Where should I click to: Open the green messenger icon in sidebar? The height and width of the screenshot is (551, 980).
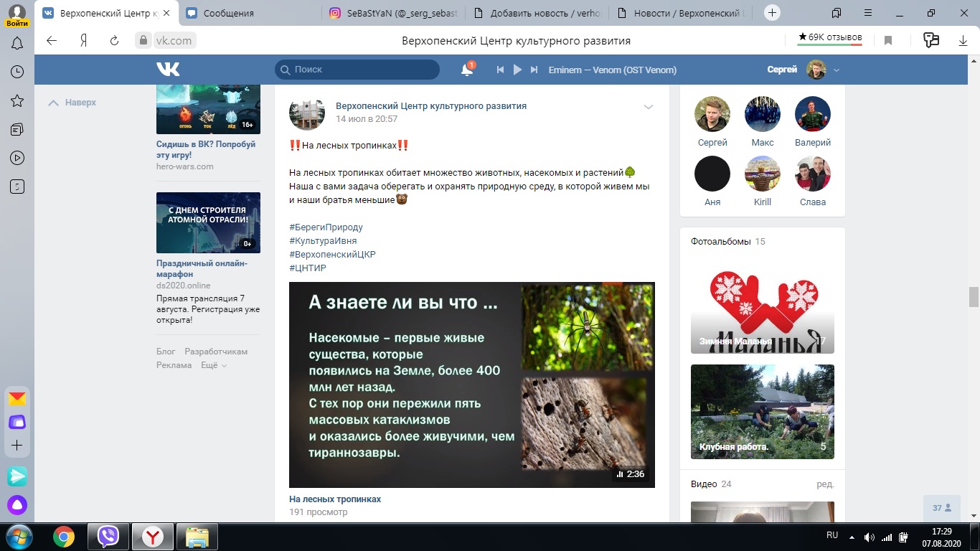point(17,476)
